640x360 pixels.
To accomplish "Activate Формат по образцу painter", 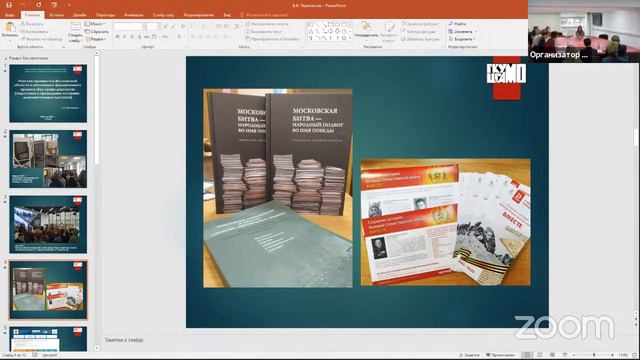I will coord(42,39).
